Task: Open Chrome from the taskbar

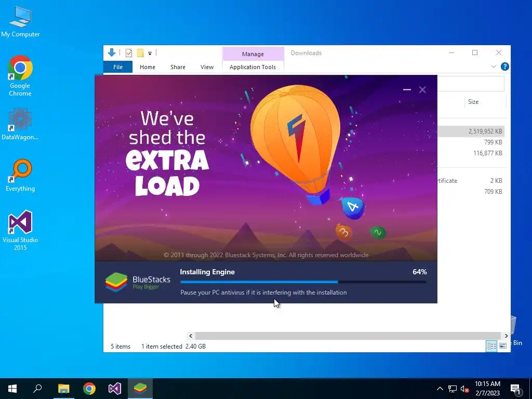Action: (x=89, y=389)
